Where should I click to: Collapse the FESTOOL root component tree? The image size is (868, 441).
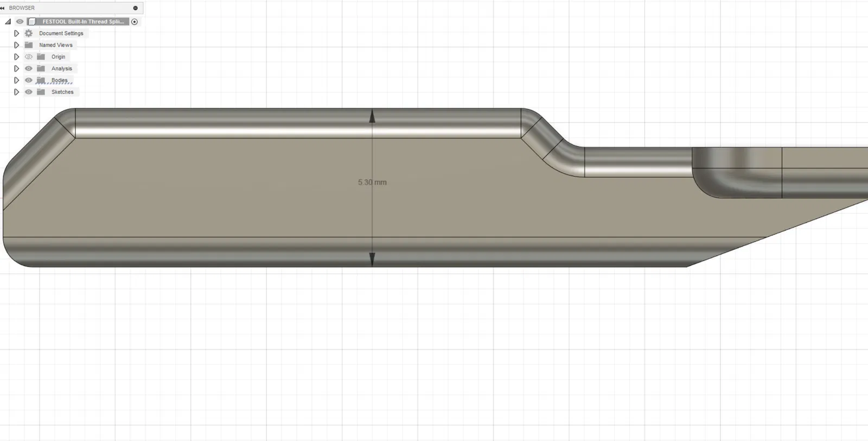pos(8,22)
